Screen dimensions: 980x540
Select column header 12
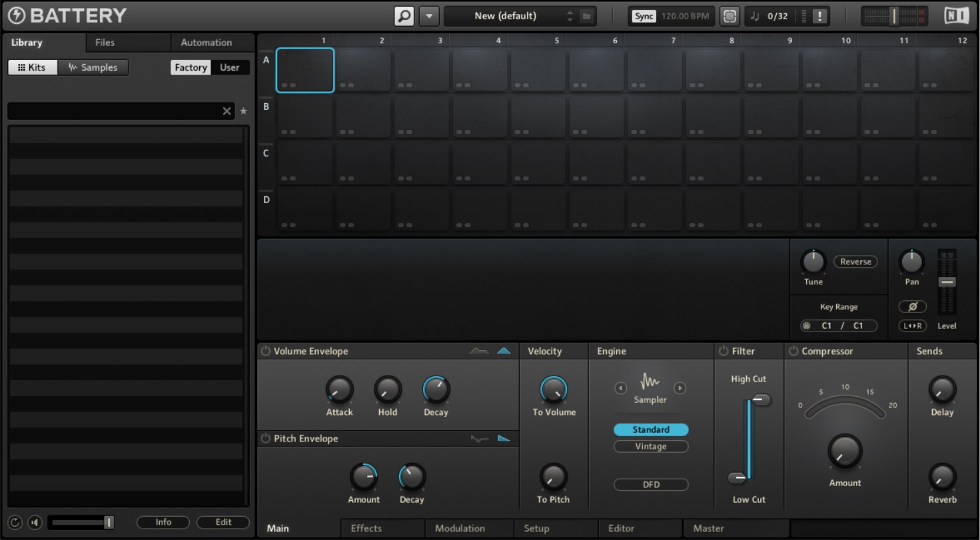(962, 41)
